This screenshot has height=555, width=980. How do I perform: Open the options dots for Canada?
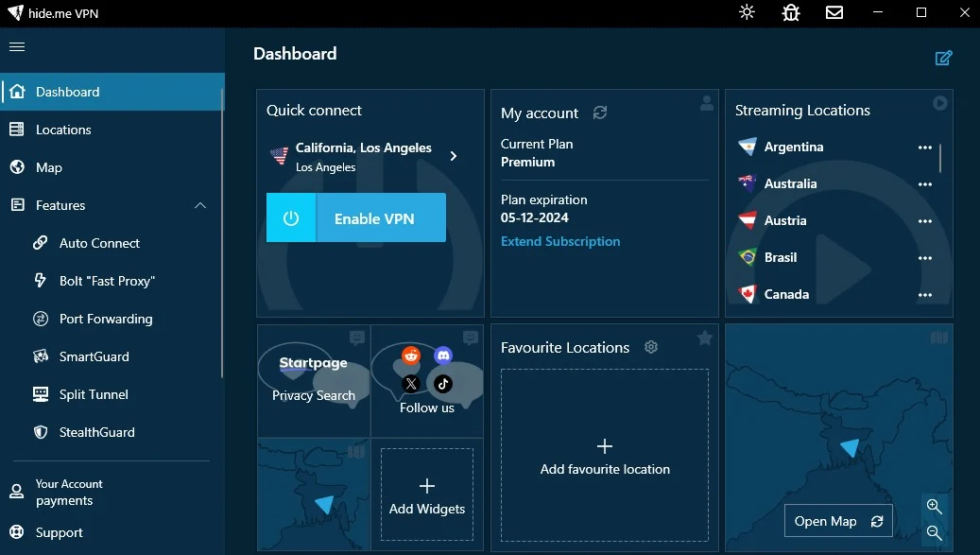point(925,295)
